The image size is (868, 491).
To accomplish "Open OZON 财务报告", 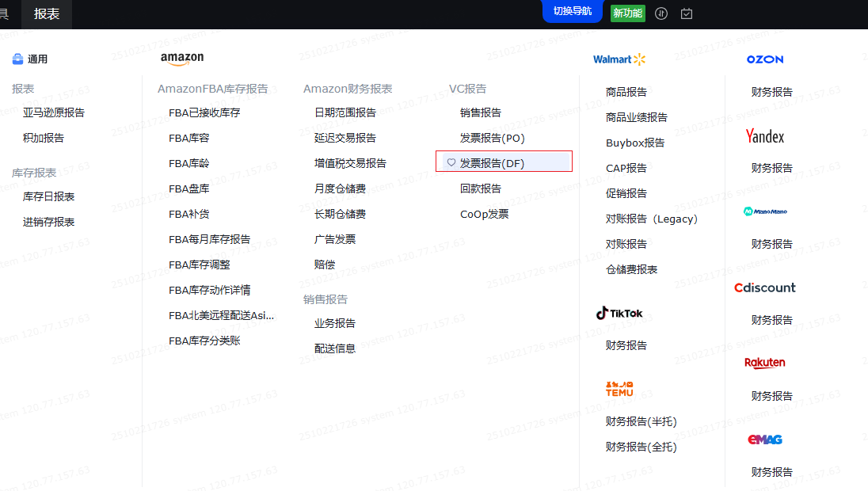I will (x=771, y=92).
